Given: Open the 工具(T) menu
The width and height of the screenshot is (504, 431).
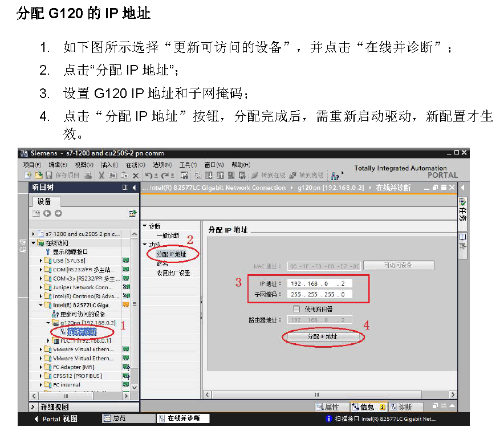Looking at the screenshot, I should pos(188,165).
